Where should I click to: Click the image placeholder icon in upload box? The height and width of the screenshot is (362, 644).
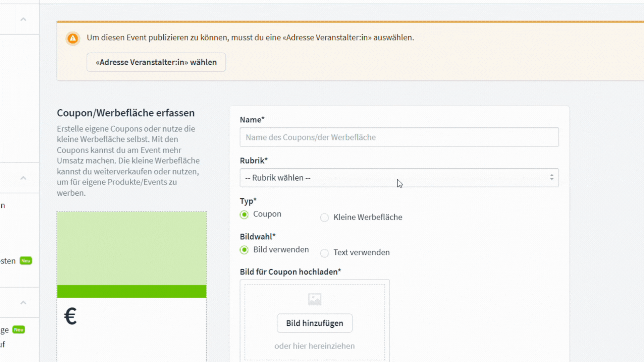point(314,299)
